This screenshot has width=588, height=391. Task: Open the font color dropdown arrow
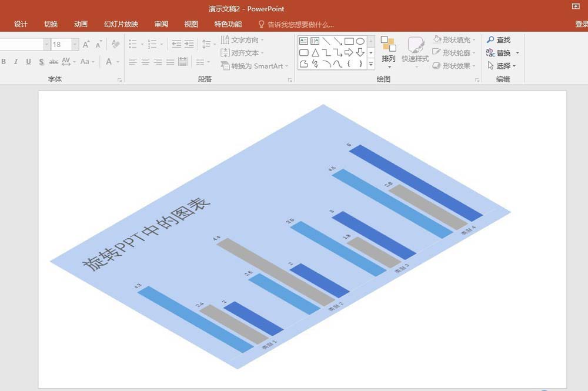[x=118, y=62]
